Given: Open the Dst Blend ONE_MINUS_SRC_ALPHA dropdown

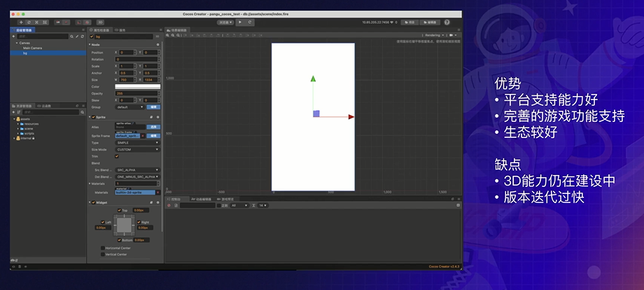Looking at the screenshot, I should (x=138, y=177).
